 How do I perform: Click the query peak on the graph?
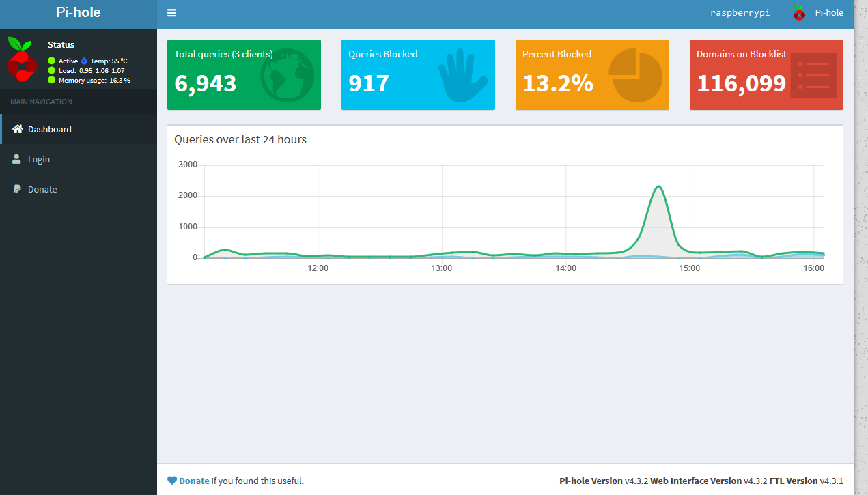click(658, 186)
